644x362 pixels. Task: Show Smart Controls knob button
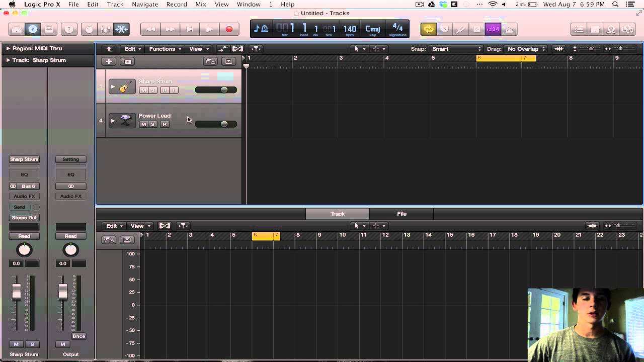pyautogui.click(x=89, y=29)
